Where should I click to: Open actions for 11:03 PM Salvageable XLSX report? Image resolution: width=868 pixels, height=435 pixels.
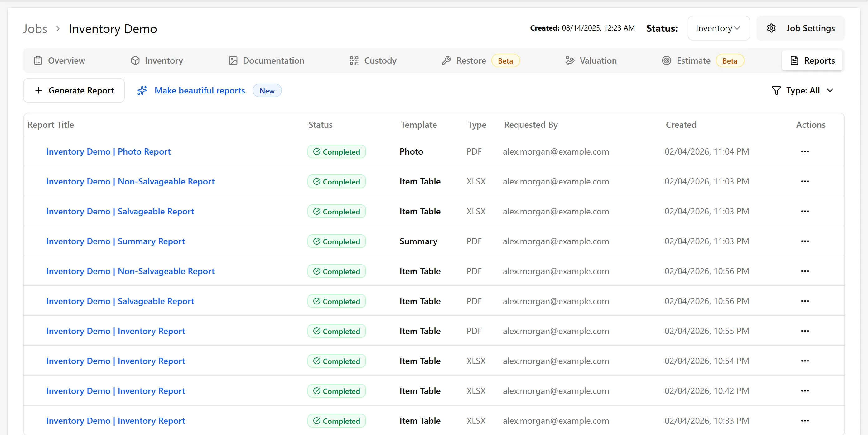pos(805,212)
